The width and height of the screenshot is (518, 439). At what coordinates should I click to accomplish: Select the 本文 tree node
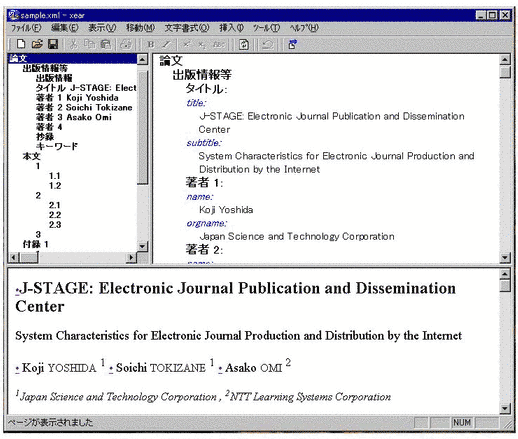[x=31, y=156]
